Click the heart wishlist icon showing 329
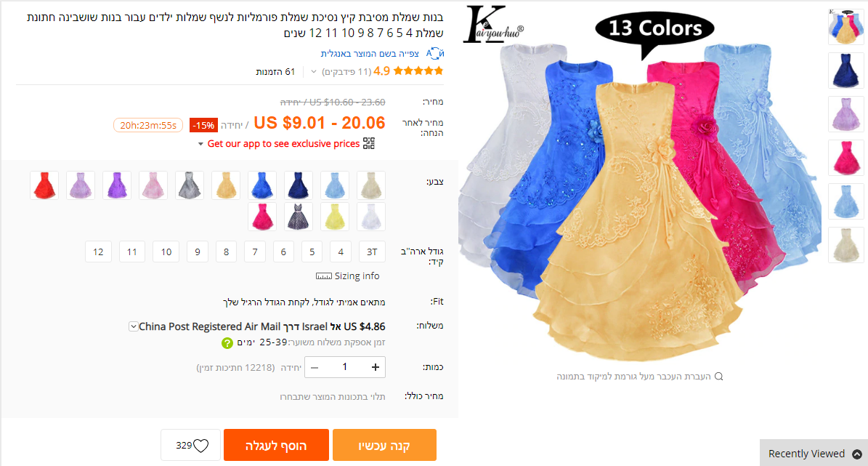868x466 pixels. coord(201,446)
